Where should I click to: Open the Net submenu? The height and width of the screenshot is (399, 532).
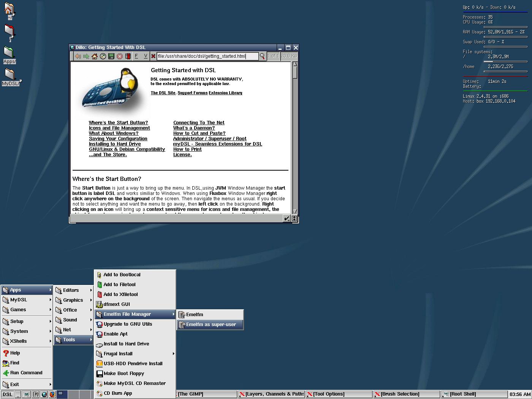pos(74,330)
